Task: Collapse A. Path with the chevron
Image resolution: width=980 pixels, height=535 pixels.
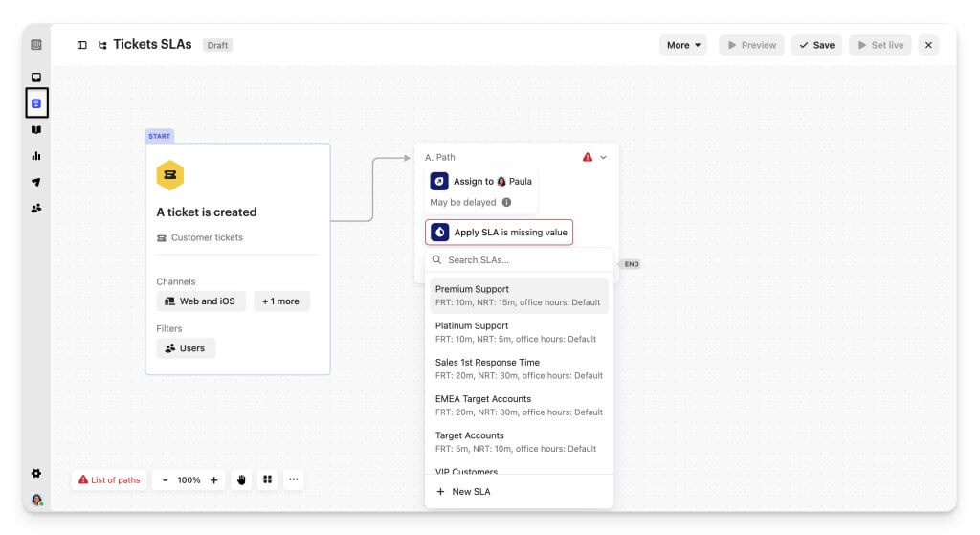Action: [604, 157]
